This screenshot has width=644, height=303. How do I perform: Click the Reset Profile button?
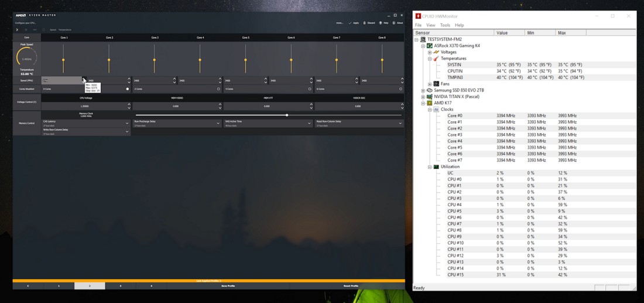tap(351, 286)
